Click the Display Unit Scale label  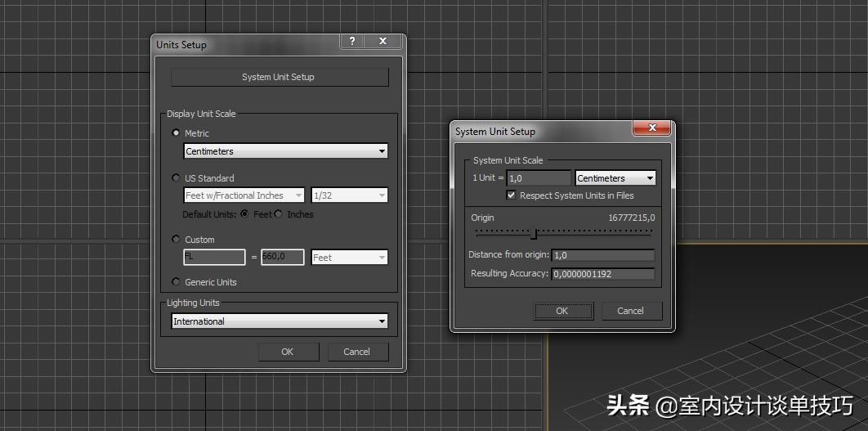[202, 114]
